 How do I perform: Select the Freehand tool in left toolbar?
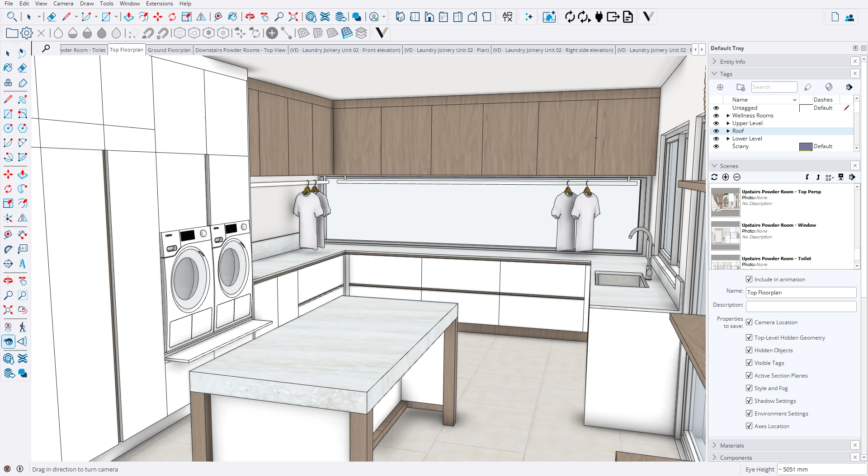(22, 99)
